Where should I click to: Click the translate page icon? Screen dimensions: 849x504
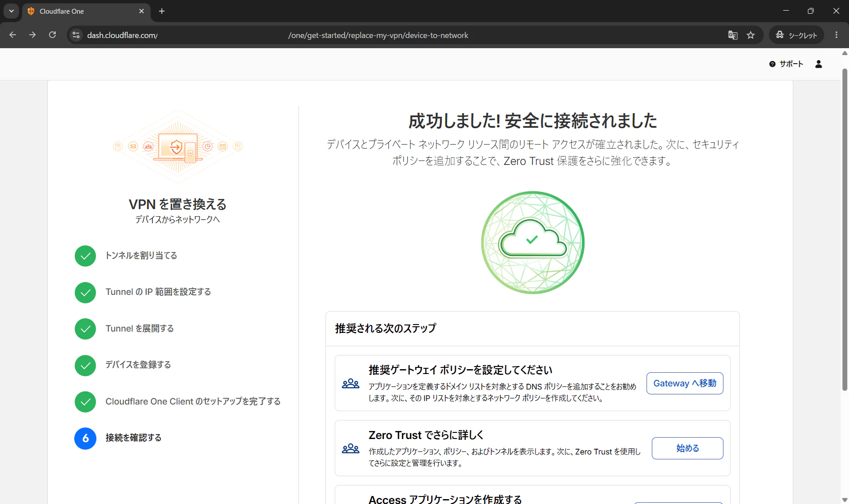[733, 35]
